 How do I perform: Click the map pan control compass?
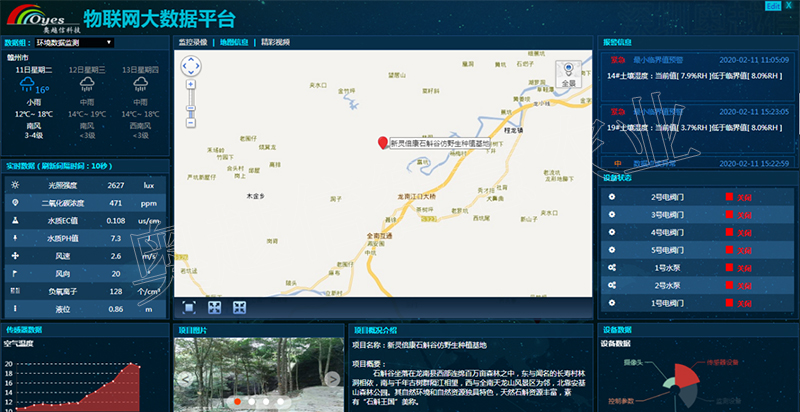click(x=191, y=67)
